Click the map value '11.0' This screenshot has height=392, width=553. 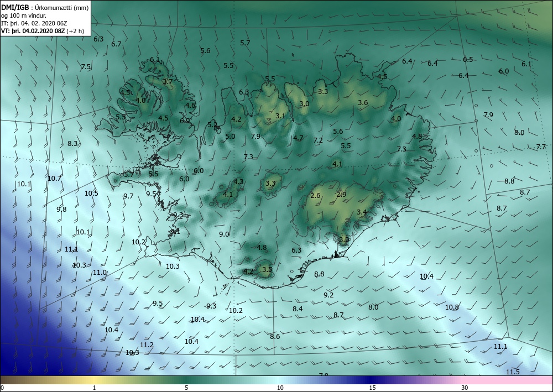[x=100, y=272]
